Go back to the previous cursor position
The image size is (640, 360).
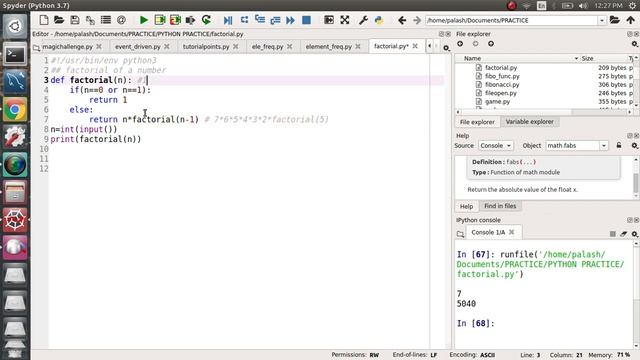402,20
